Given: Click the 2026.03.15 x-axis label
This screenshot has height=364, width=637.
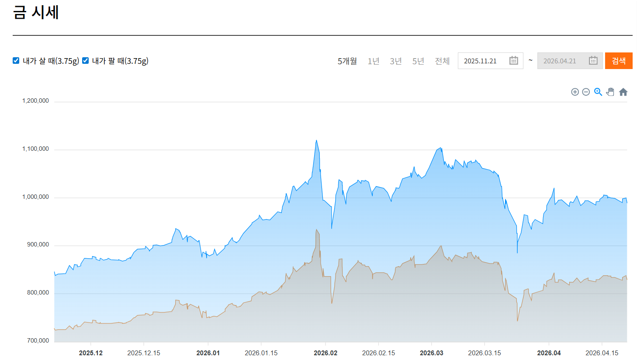Looking at the screenshot, I should pos(485,353).
